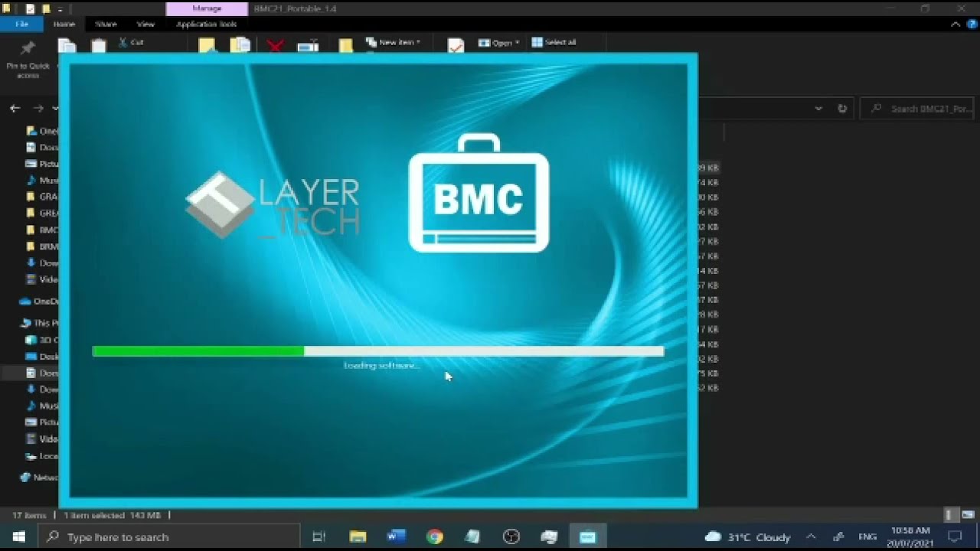Click the Rename icon in ribbon

309,46
